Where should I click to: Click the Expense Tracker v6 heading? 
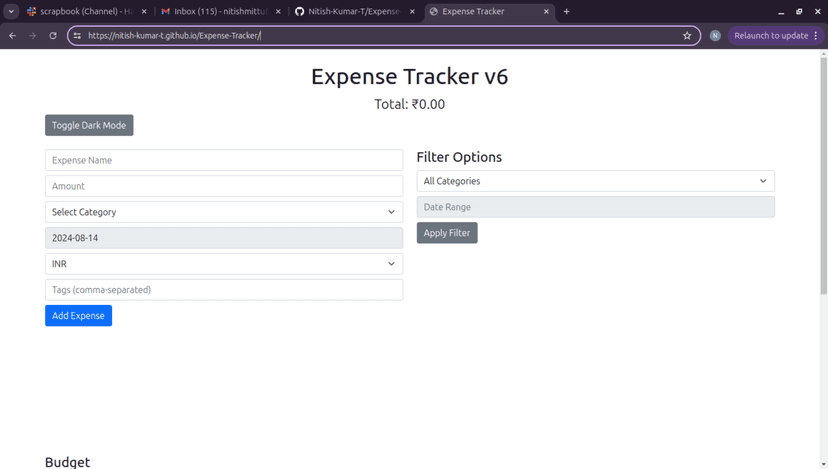pyautogui.click(x=410, y=77)
